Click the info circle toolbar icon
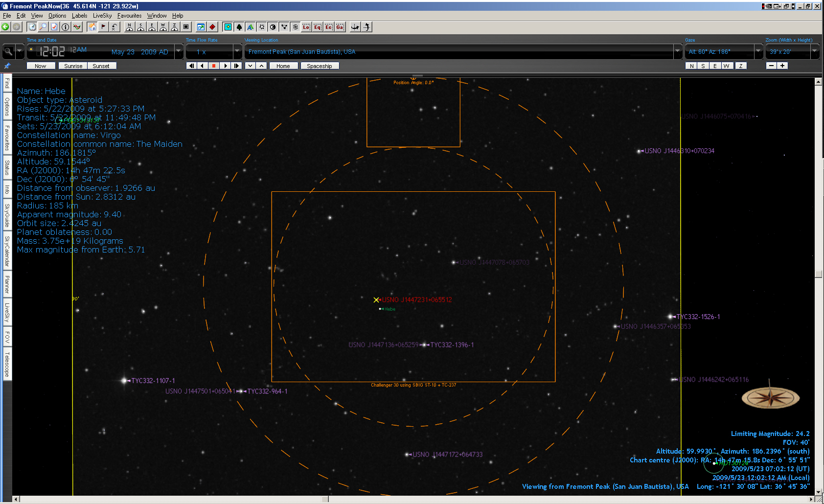 (66, 27)
